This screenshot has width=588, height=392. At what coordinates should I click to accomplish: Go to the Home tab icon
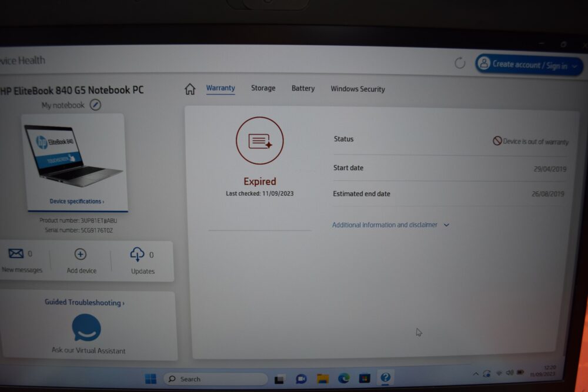click(x=190, y=89)
